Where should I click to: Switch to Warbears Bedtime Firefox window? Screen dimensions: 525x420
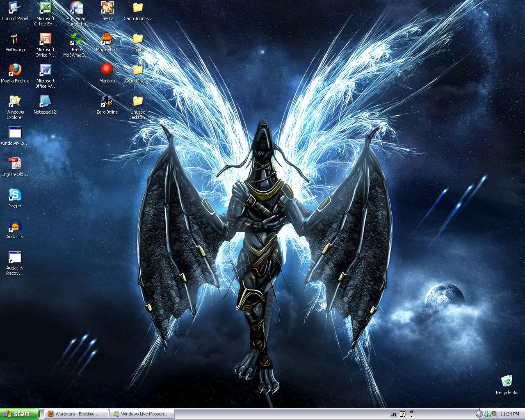coord(76,414)
